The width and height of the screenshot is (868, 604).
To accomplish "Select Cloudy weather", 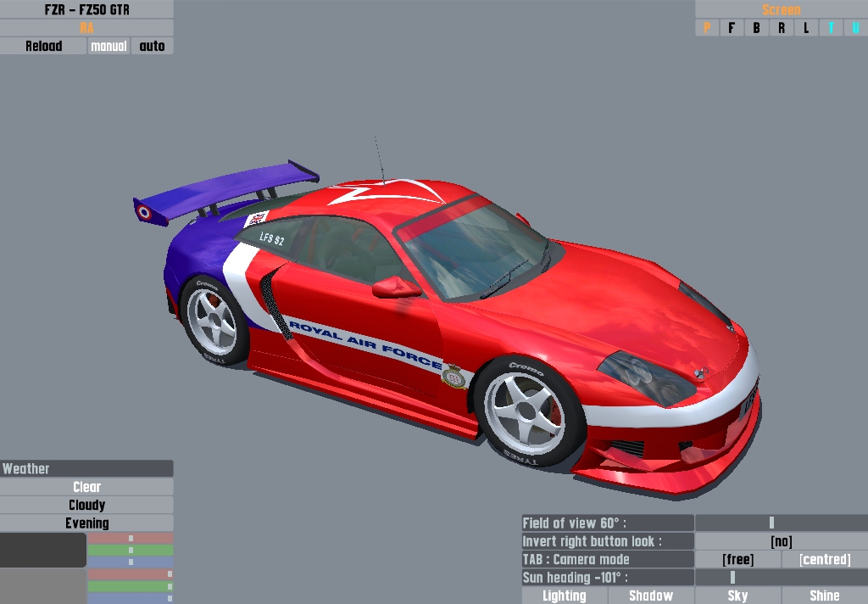I will tap(86, 506).
